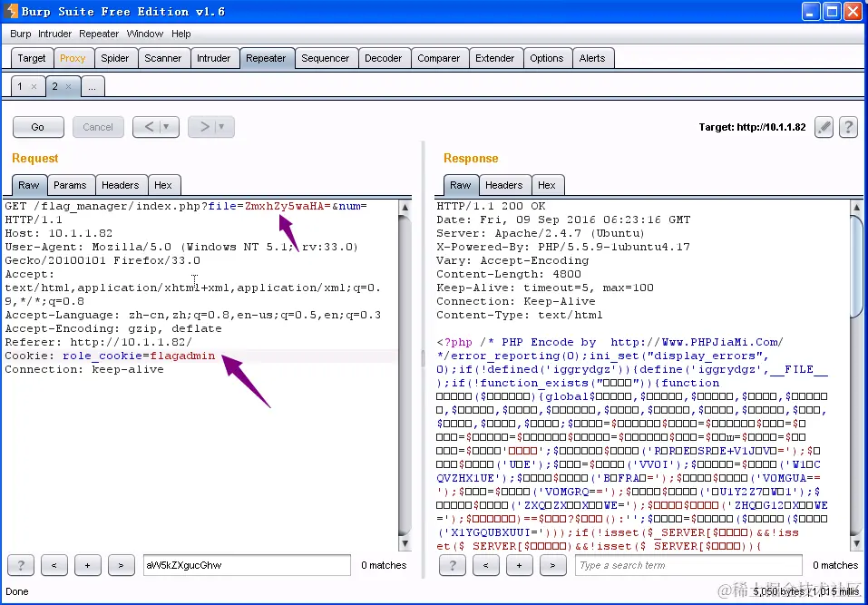
Task: Go forward in request history
Action: (x=204, y=127)
